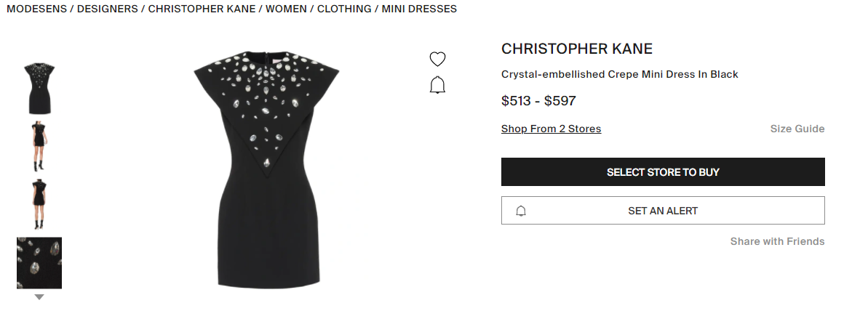This screenshot has height=311, width=868.
Task: Click the Set An Alert button
Action: click(663, 211)
